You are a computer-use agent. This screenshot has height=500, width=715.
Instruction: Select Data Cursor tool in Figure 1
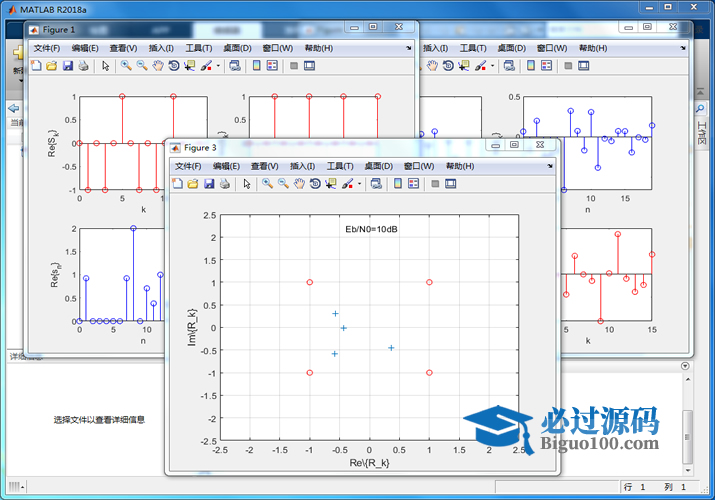(189, 66)
